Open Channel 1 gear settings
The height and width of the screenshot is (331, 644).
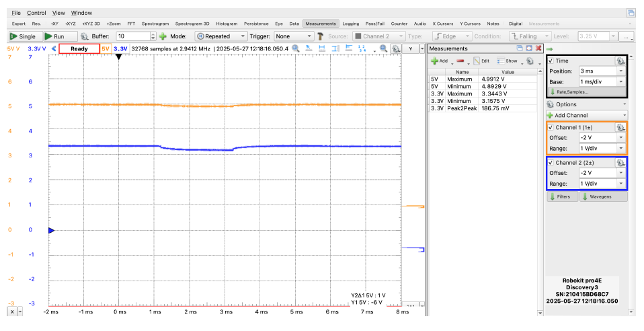pos(620,127)
